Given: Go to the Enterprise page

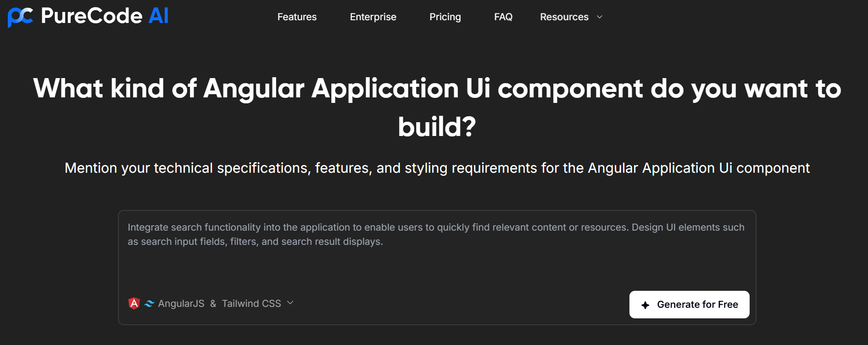Looking at the screenshot, I should [373, 17].
